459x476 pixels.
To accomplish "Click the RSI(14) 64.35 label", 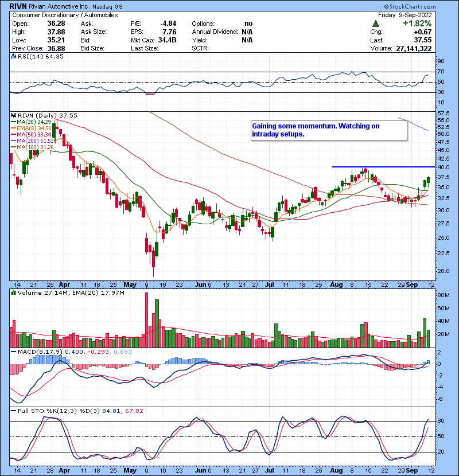I will point(41,56).
